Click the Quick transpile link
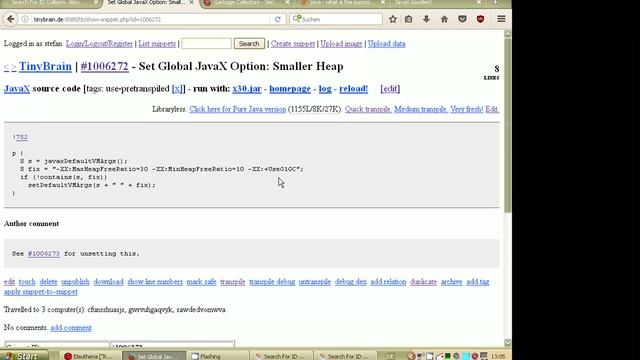 click(368, 109)
